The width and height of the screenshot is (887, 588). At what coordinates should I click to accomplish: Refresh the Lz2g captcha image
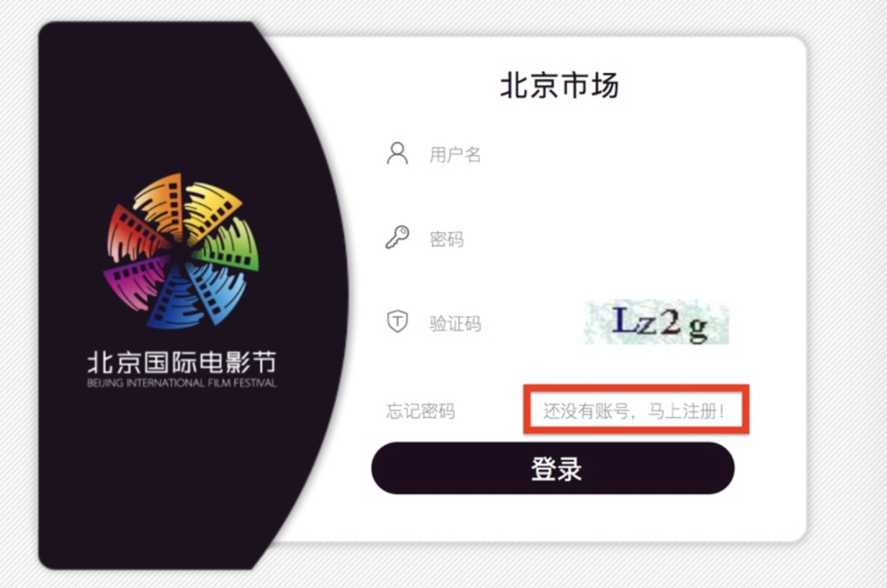(656, 322)
